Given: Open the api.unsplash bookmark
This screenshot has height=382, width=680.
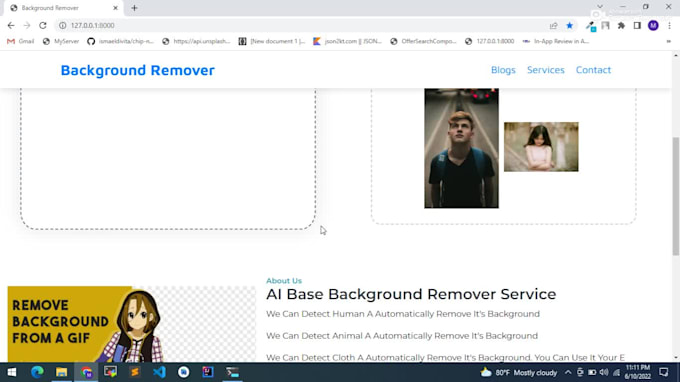Looking at the screenshot, I should (x=196, y=41).
